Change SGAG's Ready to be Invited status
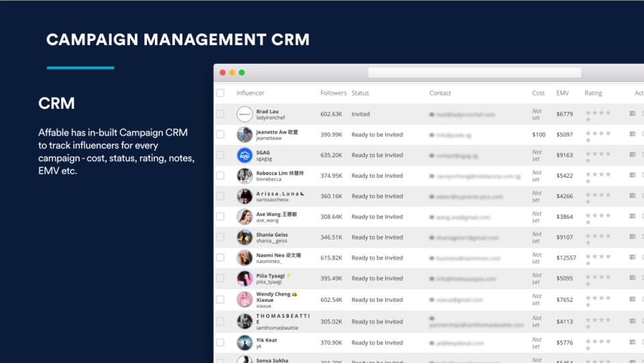 [377, 155]
